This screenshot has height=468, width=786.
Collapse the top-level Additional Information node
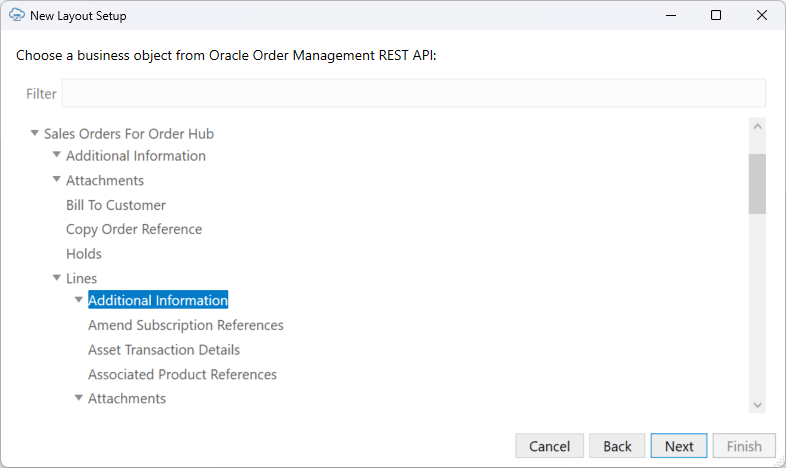click(57, 156)
